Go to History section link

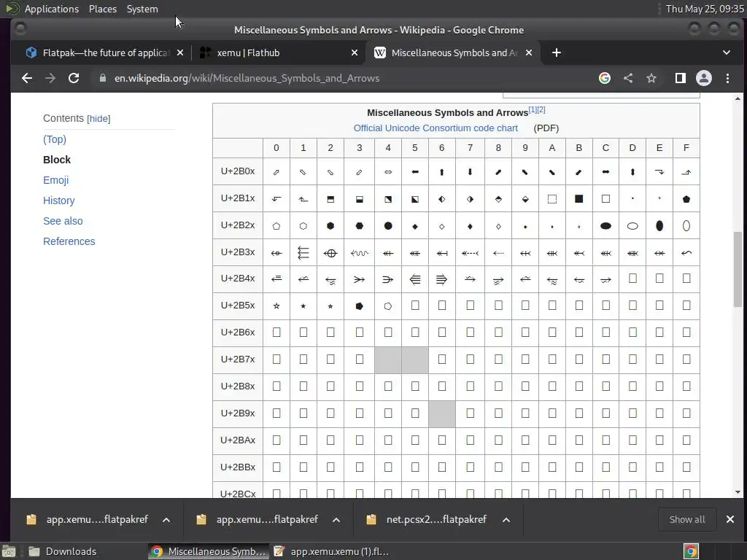tap(58, 201)
